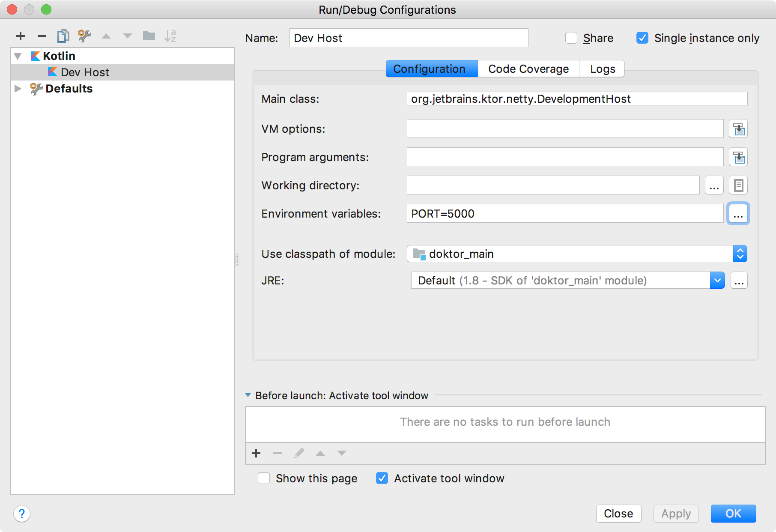The width and height of the screenshot is (776, 532).
Task: Move configuration up in toolbar
Action: click(106, 36)
